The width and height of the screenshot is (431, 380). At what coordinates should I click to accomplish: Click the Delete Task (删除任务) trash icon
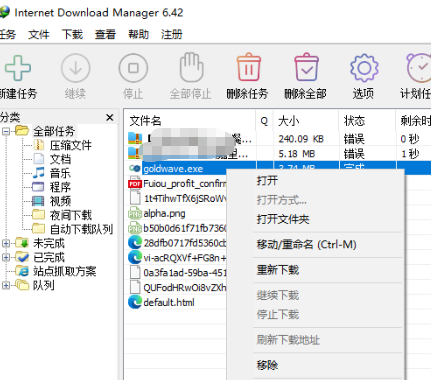tap(249, 67)
